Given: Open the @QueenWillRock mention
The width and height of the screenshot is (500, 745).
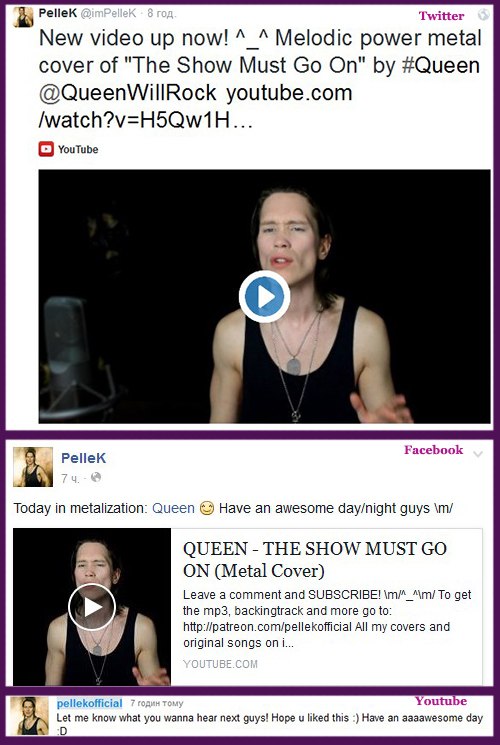Looking at the screenshot, I should [127, 93].
